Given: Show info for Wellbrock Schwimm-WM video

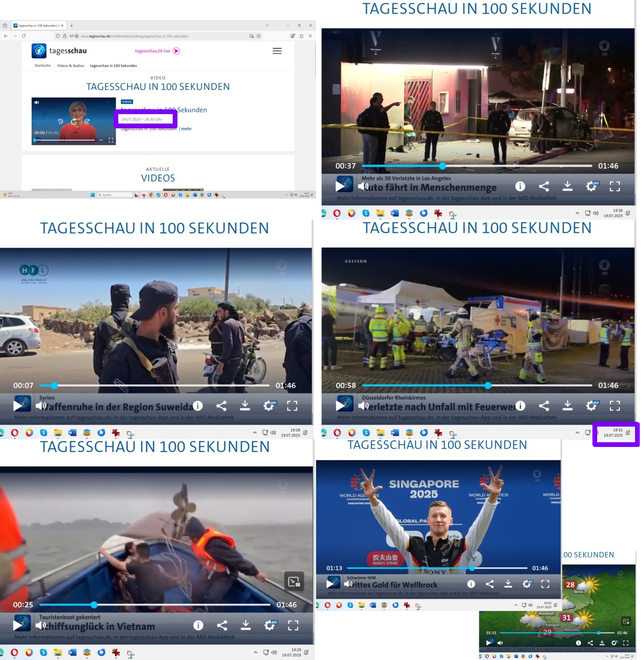Looking at the screenshot, I should pyautogui.click(x=471, y=584).
